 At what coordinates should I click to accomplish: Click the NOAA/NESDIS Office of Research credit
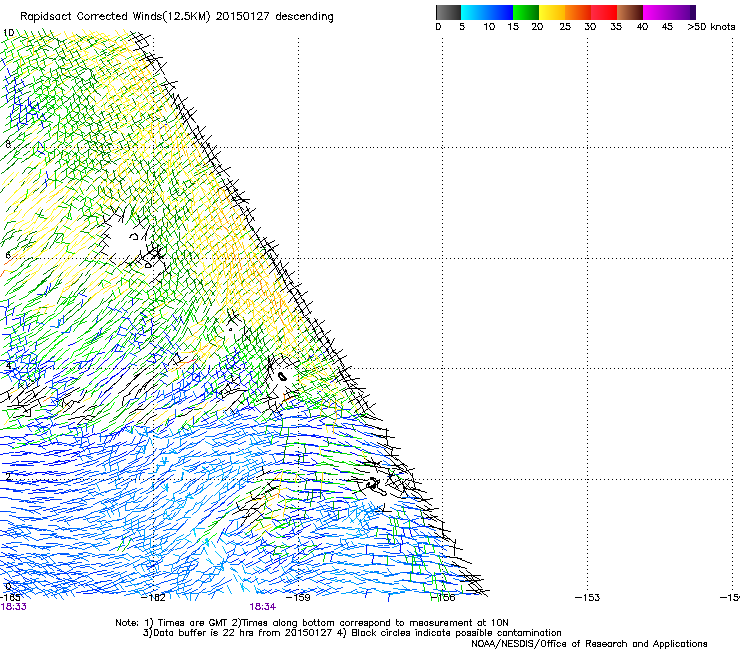point(589,644)
